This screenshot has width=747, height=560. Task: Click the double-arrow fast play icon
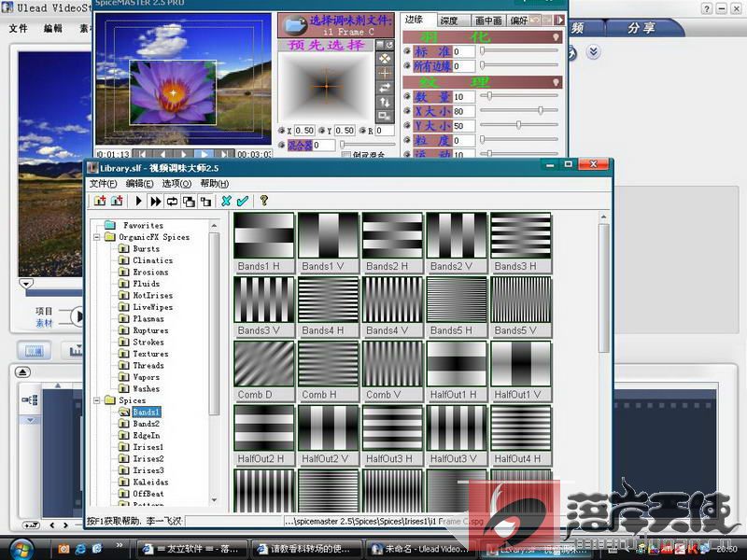[155, 201]
